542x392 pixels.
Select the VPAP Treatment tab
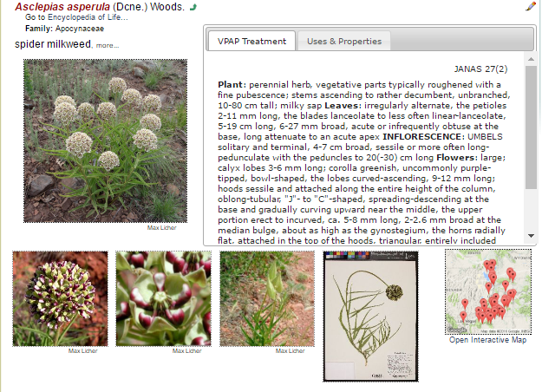tap(251, 41)
